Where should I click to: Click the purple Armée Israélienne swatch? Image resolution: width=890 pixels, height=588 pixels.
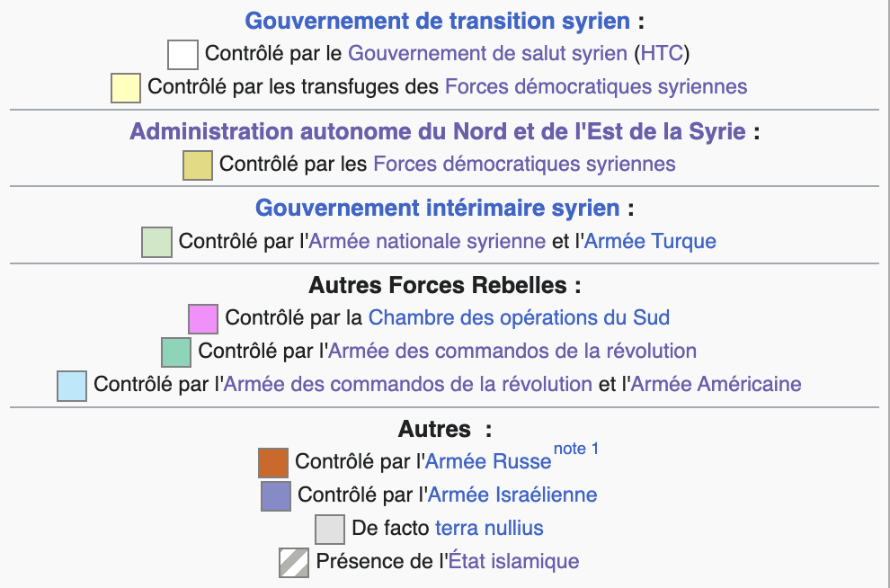click(275, 495)
